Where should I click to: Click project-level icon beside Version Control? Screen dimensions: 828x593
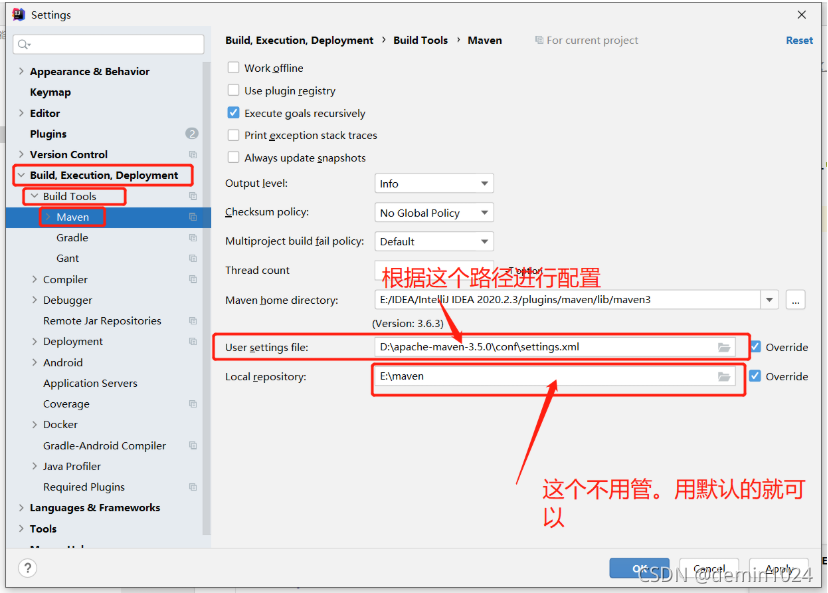193,155
